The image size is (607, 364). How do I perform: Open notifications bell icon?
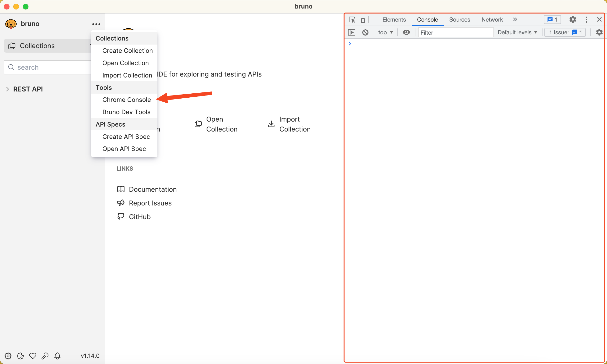tap(57, 356)
